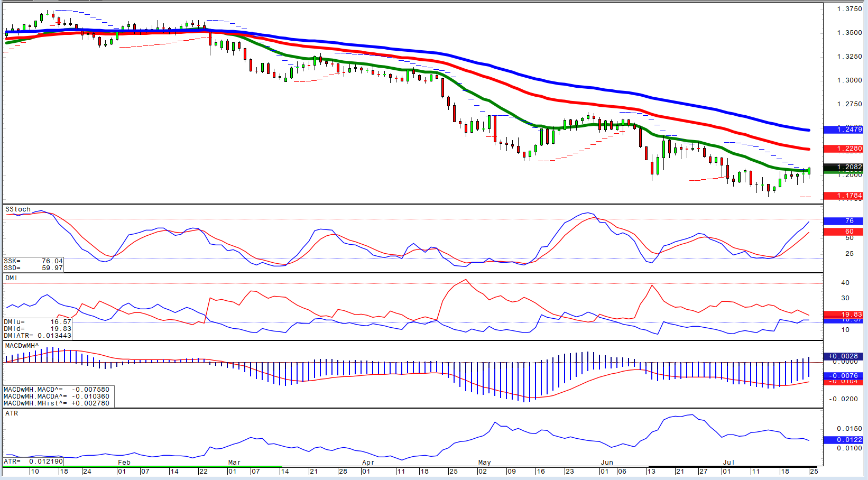
Task: Click the DMId= 19.83 readout
Action: [38, 329]
